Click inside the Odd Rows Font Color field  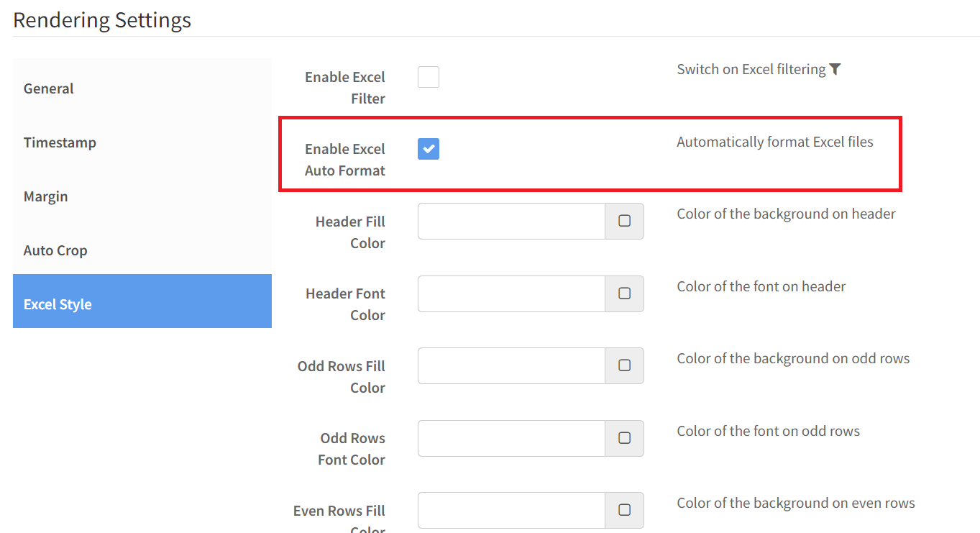[511, 438]
